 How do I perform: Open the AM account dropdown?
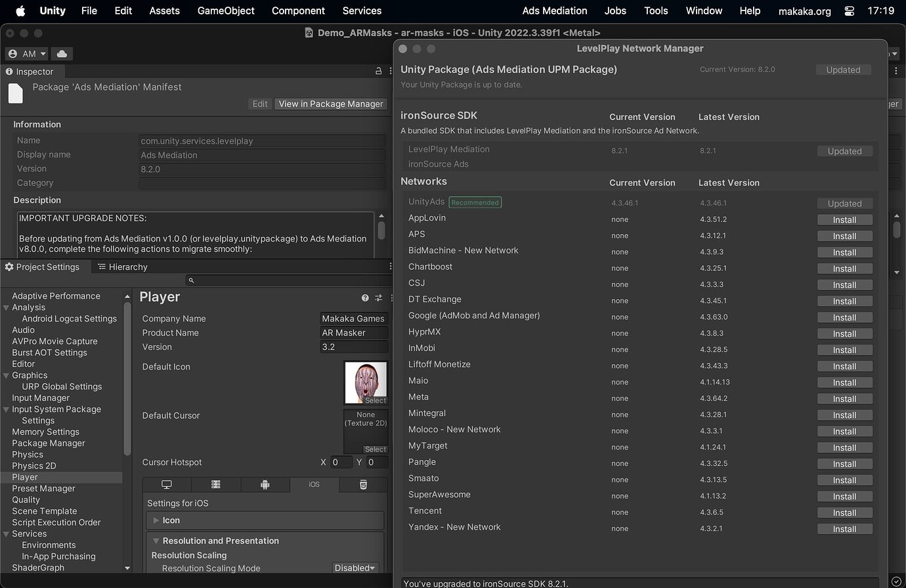click(x=26, y=53)
